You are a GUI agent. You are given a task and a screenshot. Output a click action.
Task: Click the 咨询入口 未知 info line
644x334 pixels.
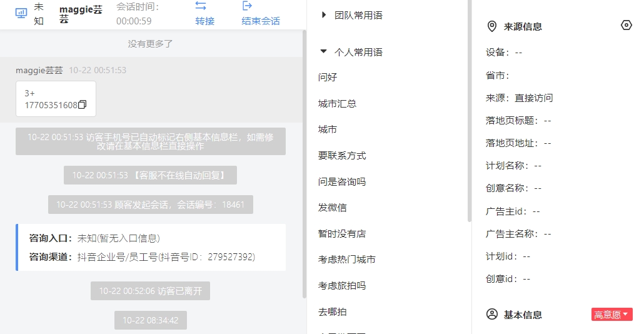point(94,238)
